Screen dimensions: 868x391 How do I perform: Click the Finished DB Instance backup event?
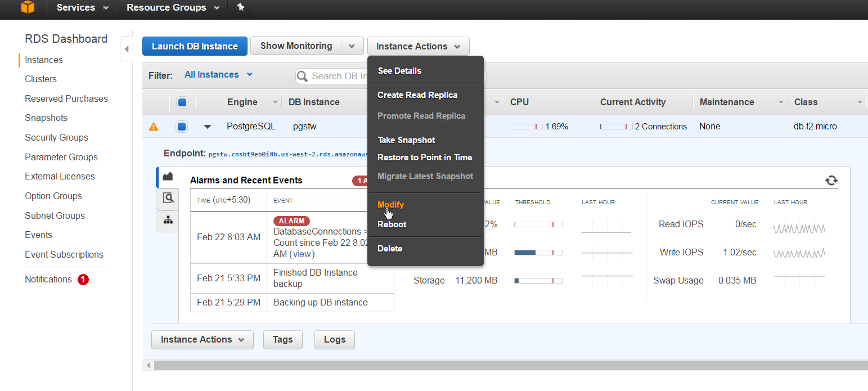[x=316, y=278]
